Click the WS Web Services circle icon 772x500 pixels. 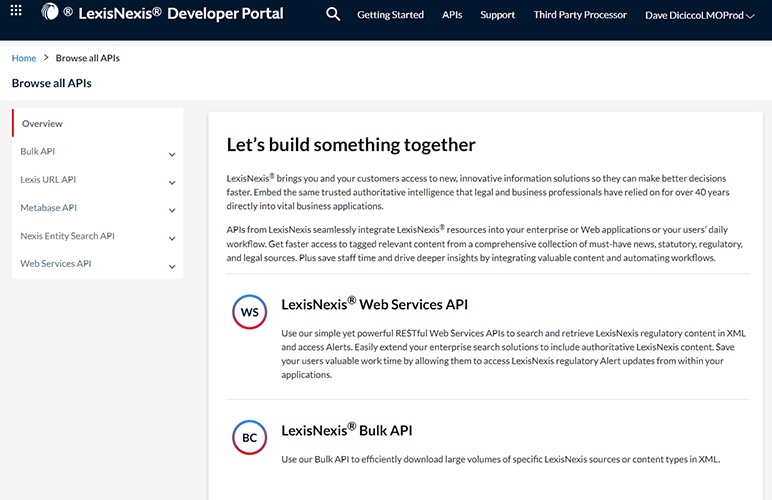pyautogui.click(x=249, y=312)
